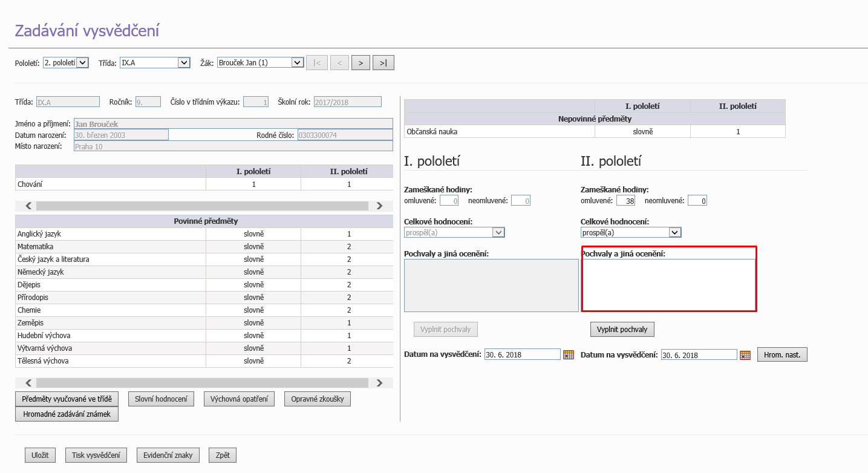Open the Pololetí dropdown
The width and height of the screenshot is (868, 473).
pyautogui.click(x=67, y=62)
